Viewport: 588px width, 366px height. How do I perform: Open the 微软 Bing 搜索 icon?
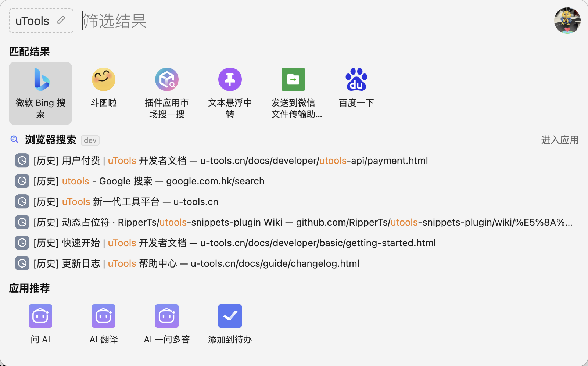(41, 79)
